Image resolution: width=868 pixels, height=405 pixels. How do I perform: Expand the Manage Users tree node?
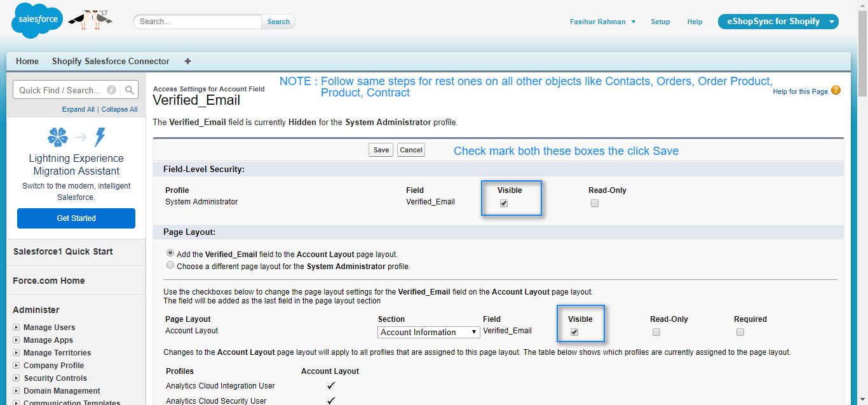[x=16, y=328]
